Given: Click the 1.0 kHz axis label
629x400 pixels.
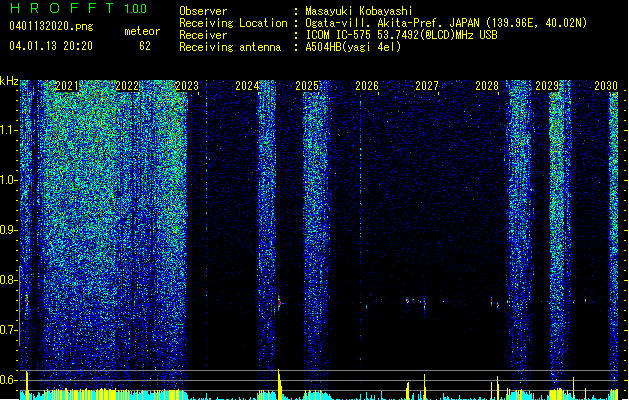Looking at the screenshot, I should coord(8,180).
